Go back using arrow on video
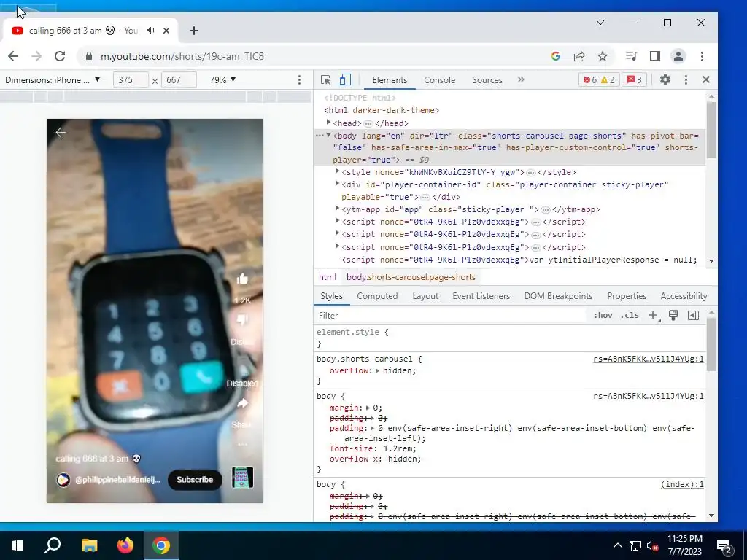Image resolution: width=747 pixels, height=560 pixels. coord(61,133)
